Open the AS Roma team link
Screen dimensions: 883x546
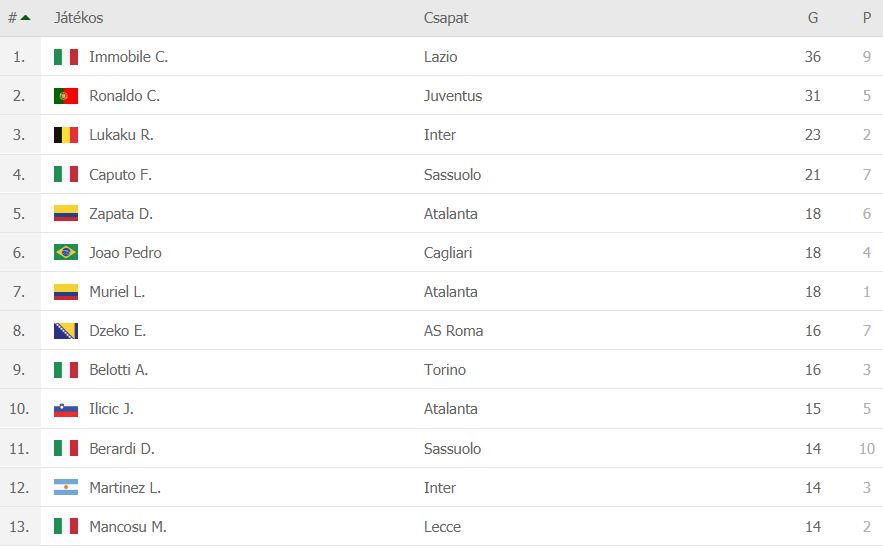pyautogui.click(x=453, y=330)
